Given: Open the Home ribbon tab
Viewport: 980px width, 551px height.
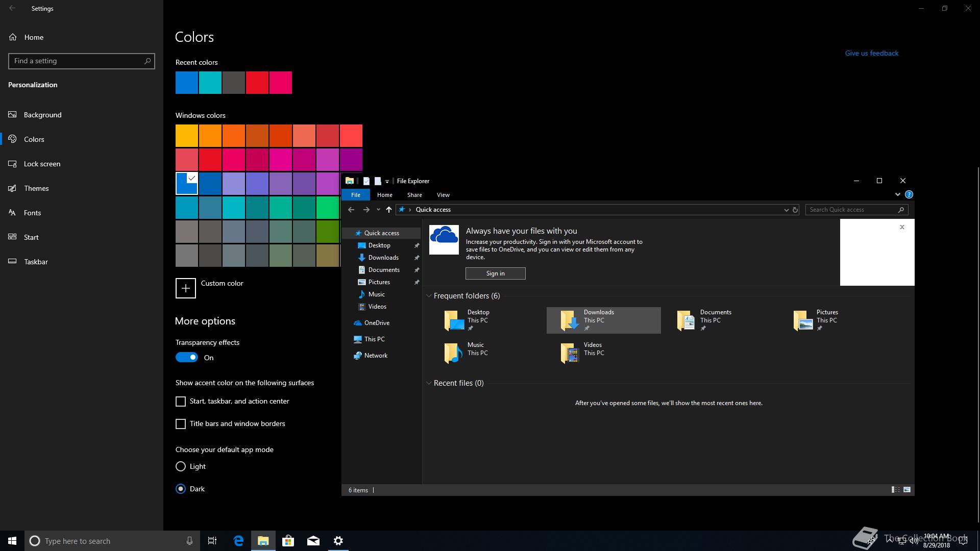Looking at the screenshot, I should [x=385, y=195].
